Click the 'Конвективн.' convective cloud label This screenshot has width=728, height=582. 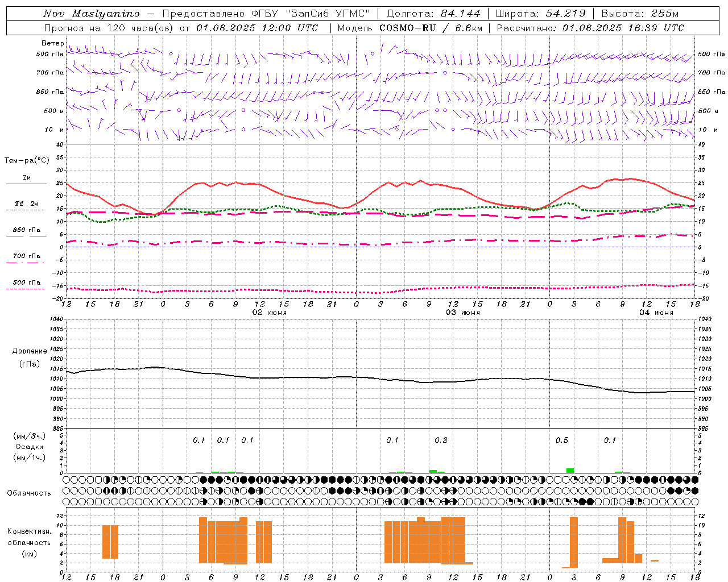point(30,531)
